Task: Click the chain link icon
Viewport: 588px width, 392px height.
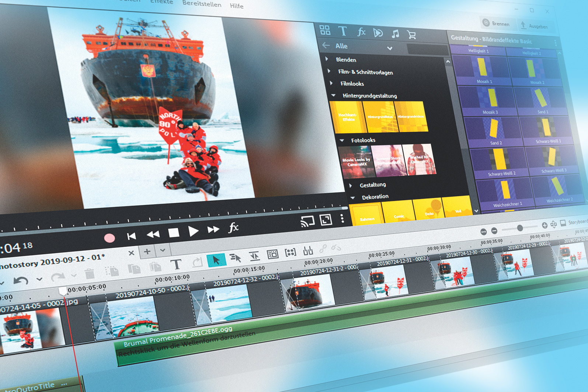Action: (x=323, y=249)
